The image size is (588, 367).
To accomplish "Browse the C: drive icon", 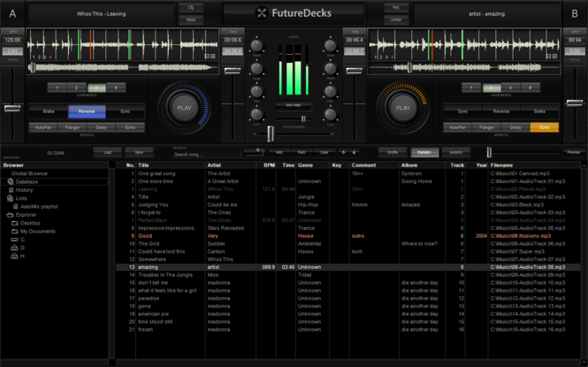I will (15, 240).
